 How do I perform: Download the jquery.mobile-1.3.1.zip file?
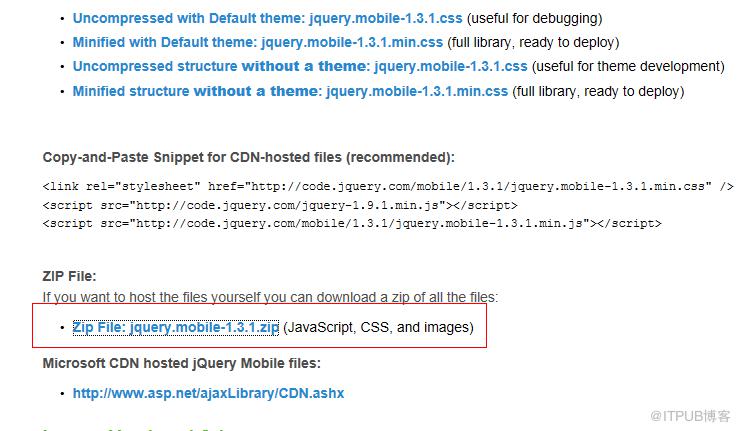pos(176,327)
